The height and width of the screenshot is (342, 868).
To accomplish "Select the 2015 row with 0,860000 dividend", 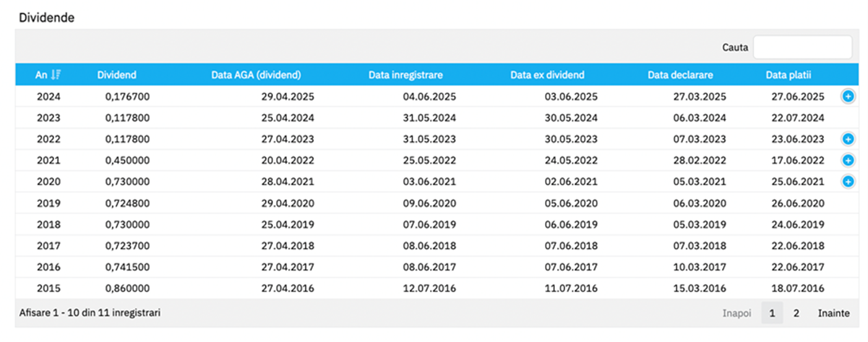I will pos(437,289).
